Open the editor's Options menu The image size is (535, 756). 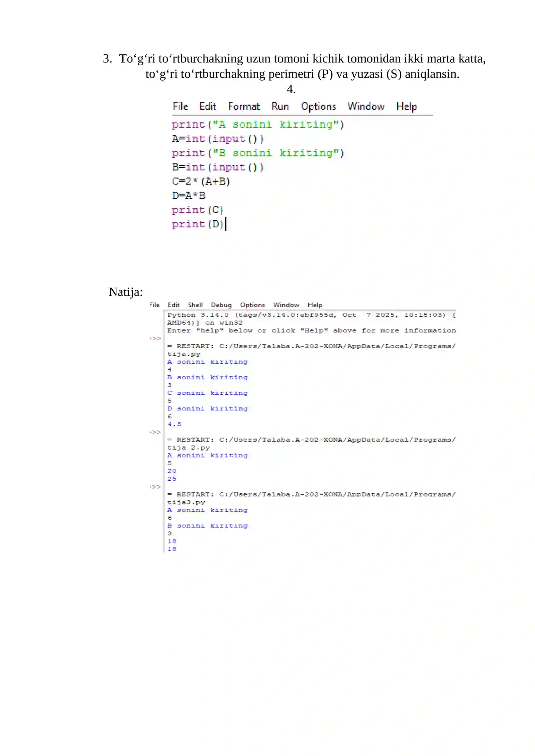[318, 106]
